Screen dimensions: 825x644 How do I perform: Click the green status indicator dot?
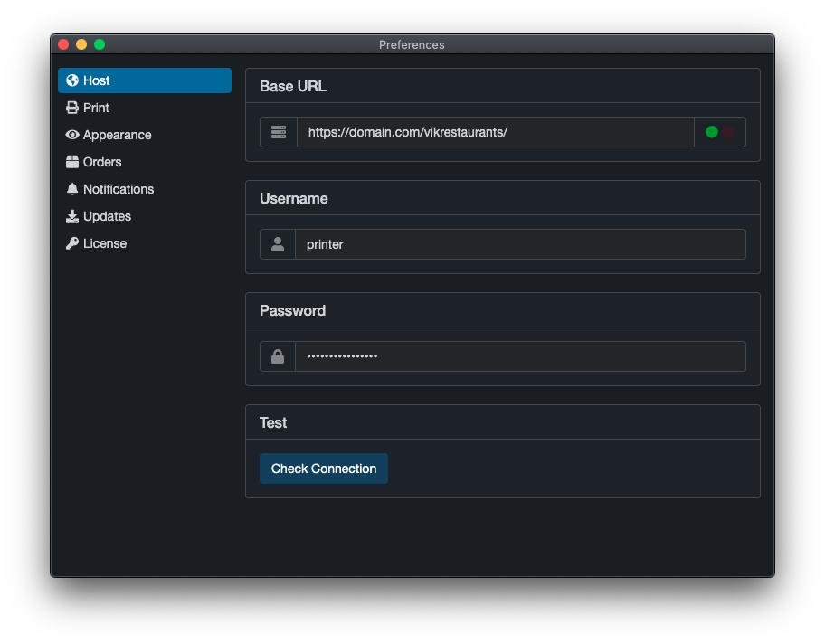(712, 132)
